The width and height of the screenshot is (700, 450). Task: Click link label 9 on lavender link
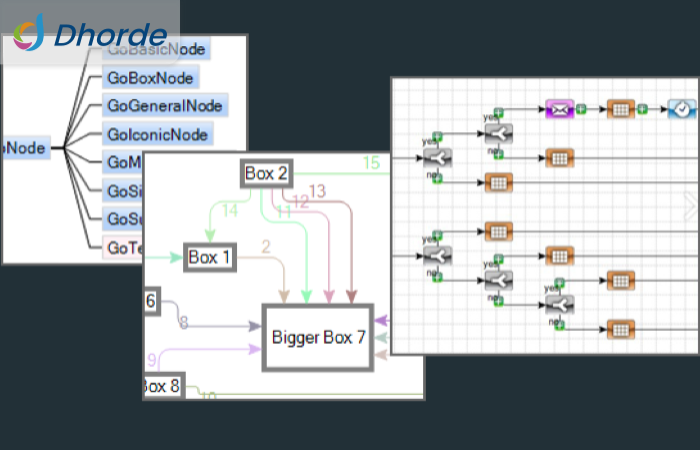pos(152,359)
